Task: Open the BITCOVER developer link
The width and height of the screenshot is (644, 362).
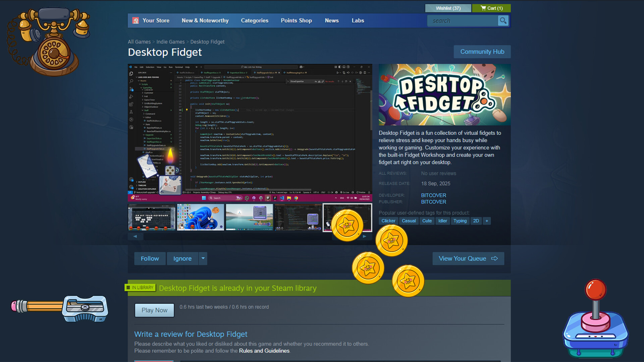Action: 433,195
